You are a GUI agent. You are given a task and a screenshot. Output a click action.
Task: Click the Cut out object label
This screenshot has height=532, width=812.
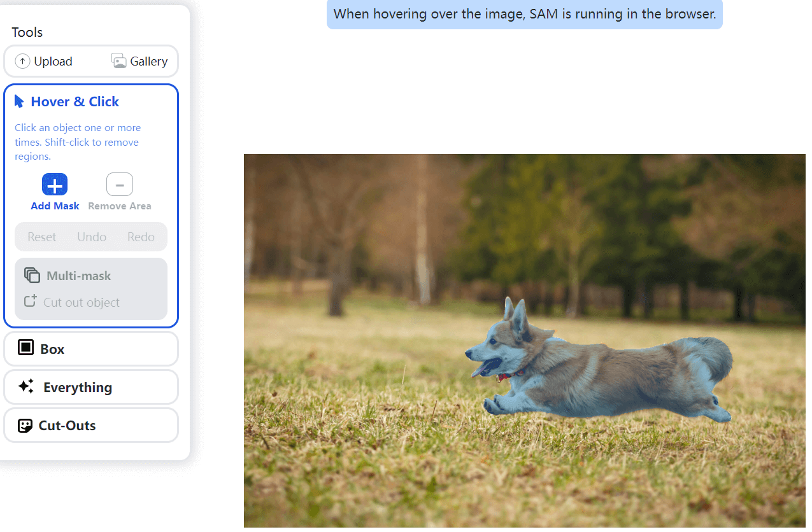click(x=82, y=303)
